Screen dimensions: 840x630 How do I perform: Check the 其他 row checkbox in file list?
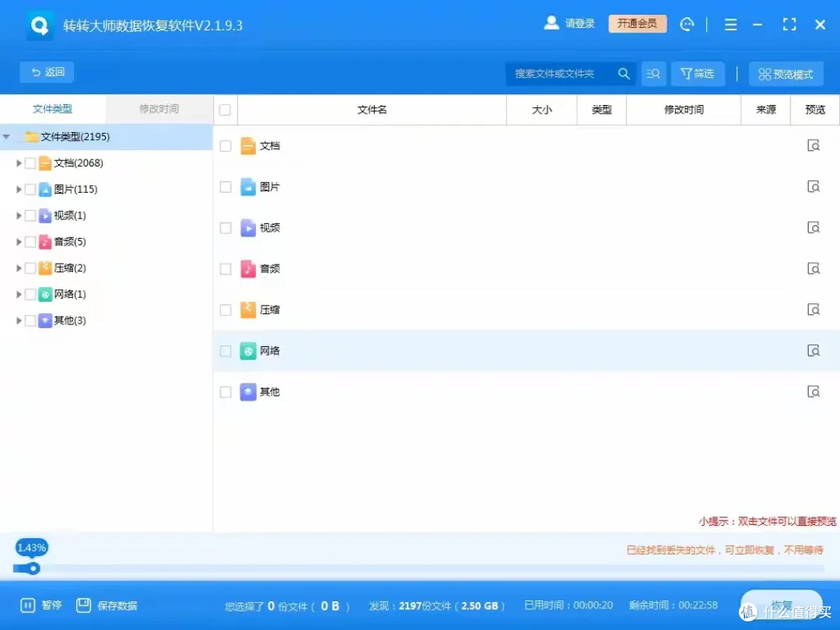[226, 392]
